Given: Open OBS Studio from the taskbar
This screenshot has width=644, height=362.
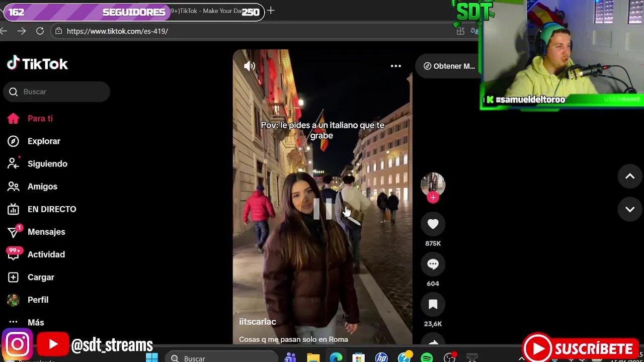Looking at the screenshot, I should [449, 357].
